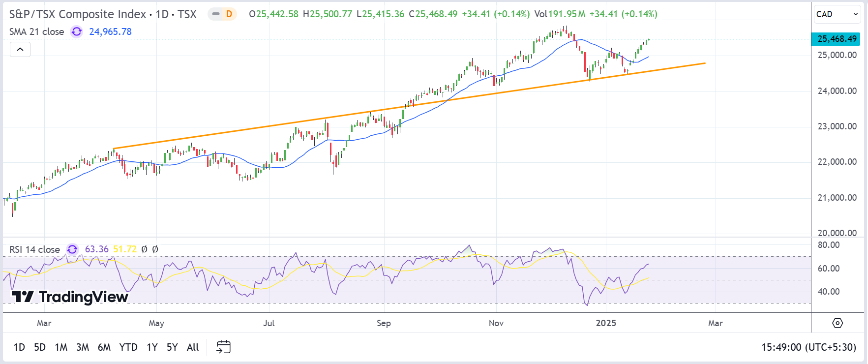
Task: Click the L25,415.36 low value
Action: coord(381,14)
